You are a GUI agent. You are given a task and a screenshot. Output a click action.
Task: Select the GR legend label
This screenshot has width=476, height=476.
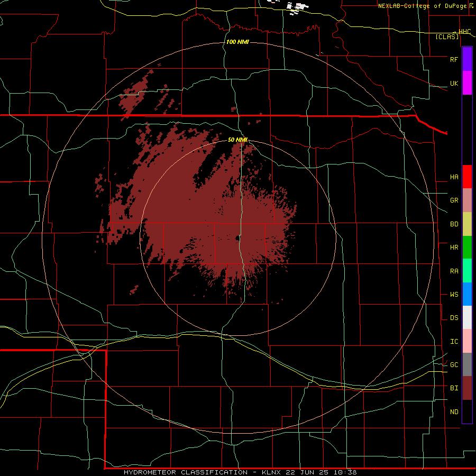click(x=454, y=200)
